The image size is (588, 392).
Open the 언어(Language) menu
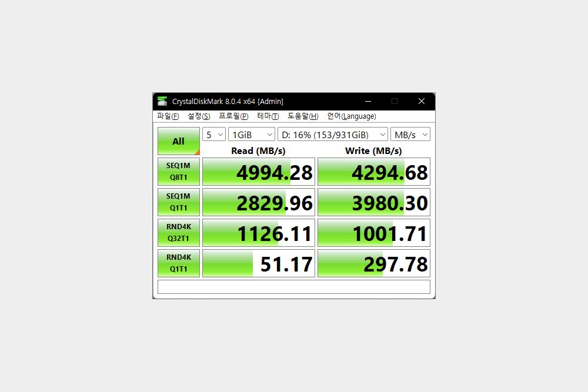click(352, 116)
